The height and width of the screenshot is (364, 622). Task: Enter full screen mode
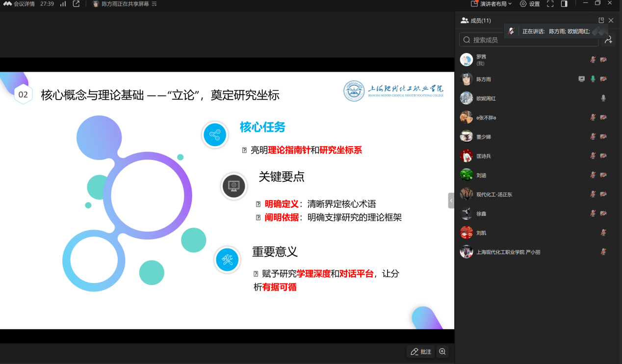550,4
